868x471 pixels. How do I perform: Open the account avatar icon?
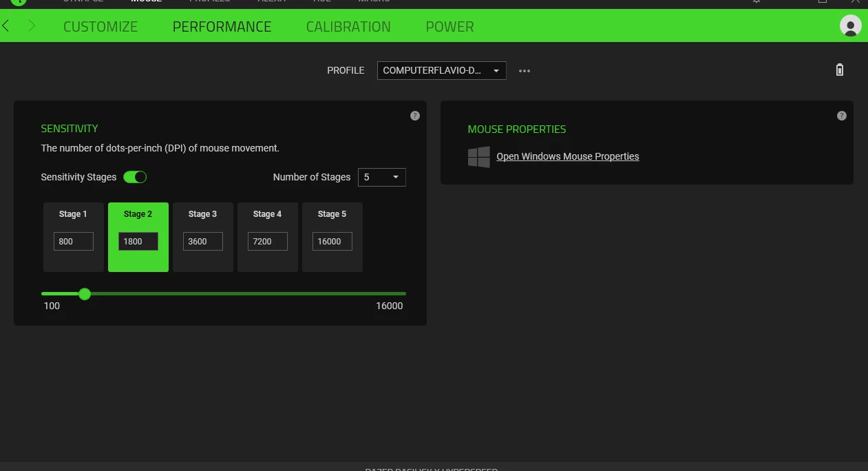click(x=850, y=25)
